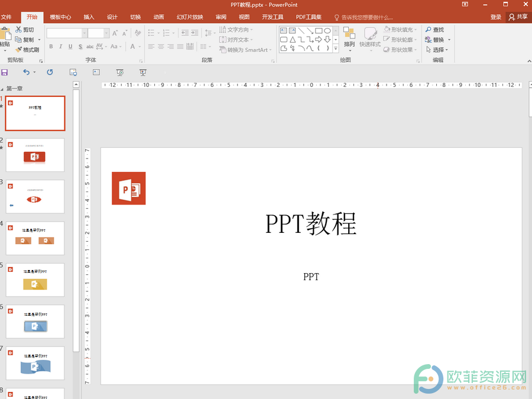Collapse the ribbon with the chevron arrow

(529, 61)
